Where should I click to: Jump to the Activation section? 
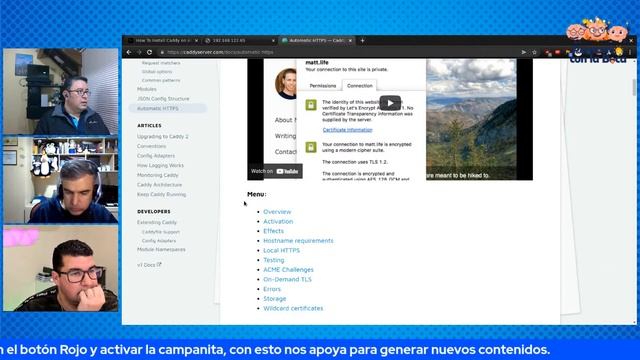click(x=278, y=221)
